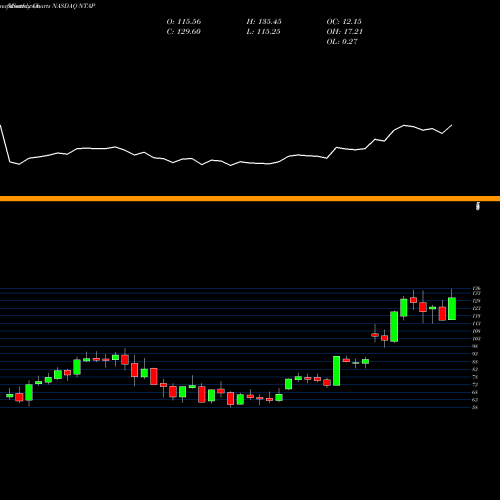This screenshot has height=500, width=500.
Task: Click the orange horizontal divider bar
Action: tap(250, 199)
